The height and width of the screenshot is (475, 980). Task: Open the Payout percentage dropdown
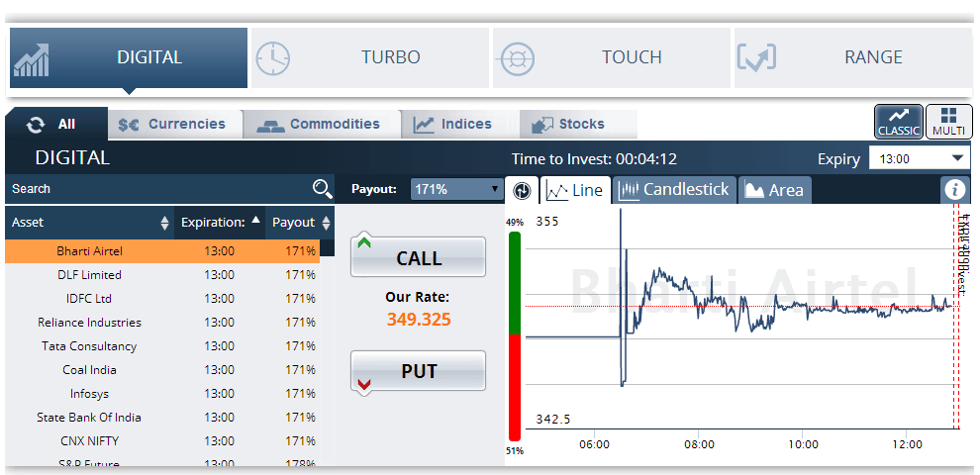[457, 189]
